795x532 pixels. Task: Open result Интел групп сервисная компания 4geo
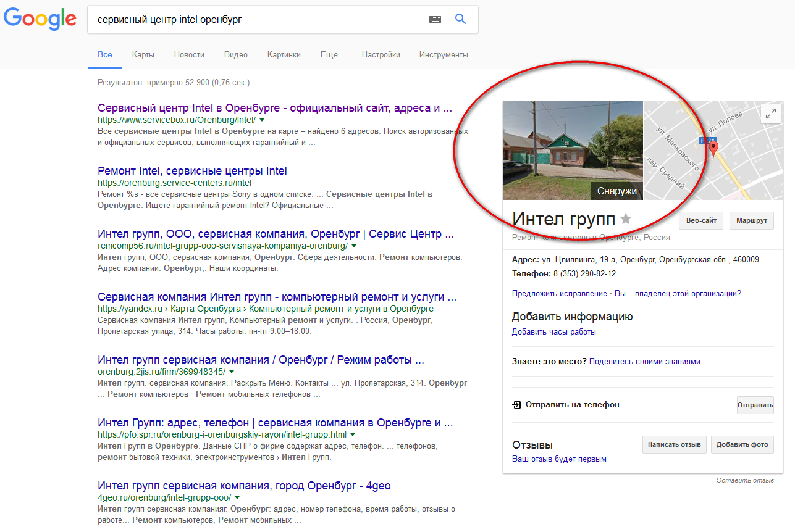[244, 486]
